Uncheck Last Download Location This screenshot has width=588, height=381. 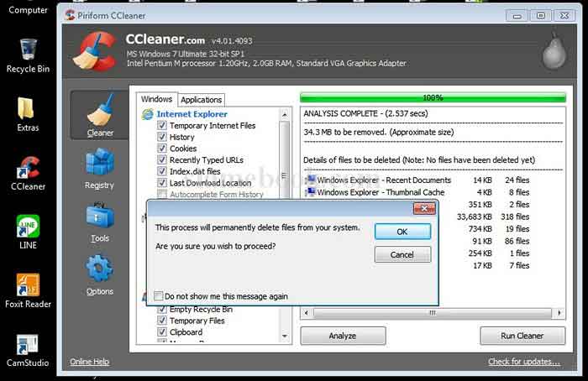(161, 183)
